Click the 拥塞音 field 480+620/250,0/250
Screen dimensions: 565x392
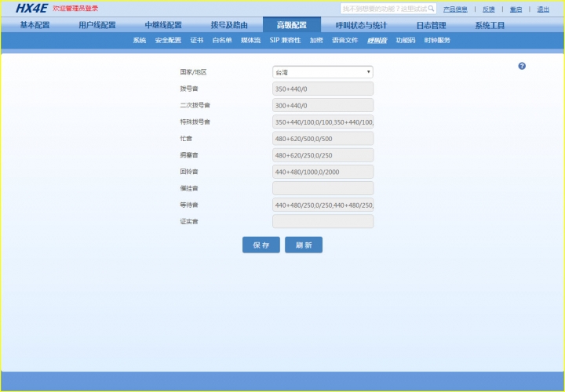[323, 155]
